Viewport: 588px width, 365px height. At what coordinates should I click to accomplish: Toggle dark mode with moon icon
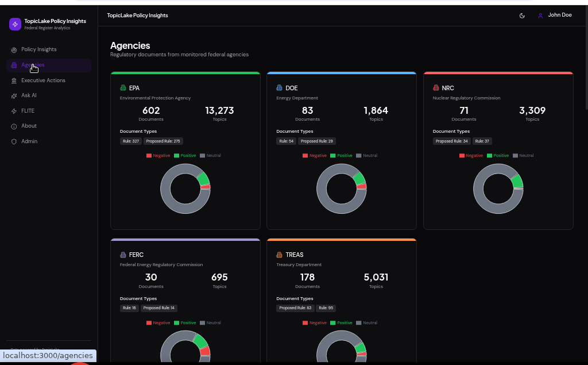tap(522, 16)
